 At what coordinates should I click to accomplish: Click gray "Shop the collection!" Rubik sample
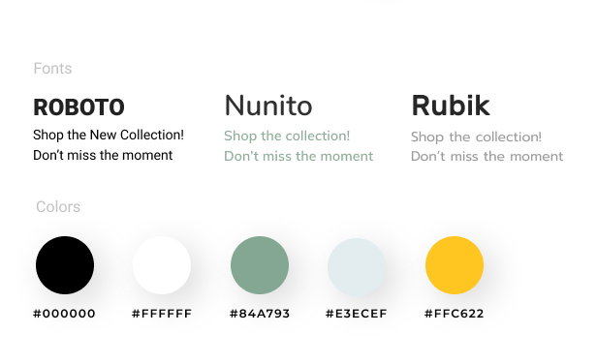point(476,136)
